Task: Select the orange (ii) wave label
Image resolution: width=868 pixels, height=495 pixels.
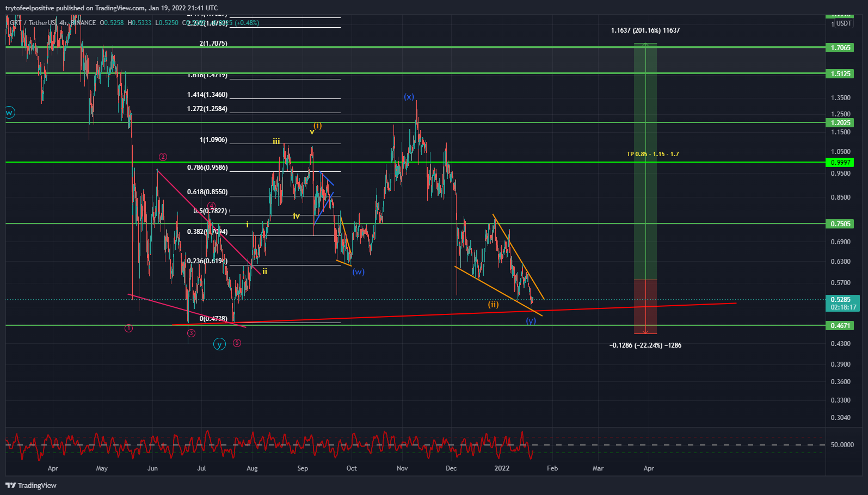Action: 493,304
